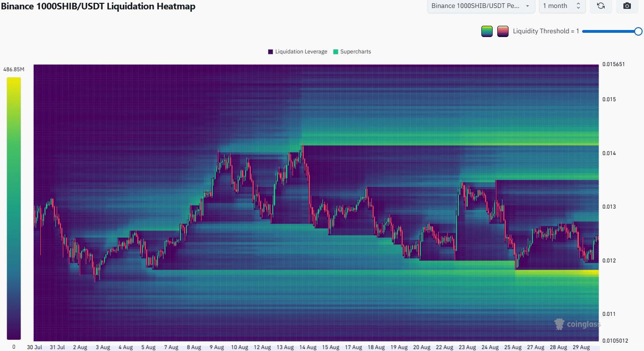This screenshot has height=351, width=644.
Task: Click the coinglass watermark logo
Action: point(577,324)
